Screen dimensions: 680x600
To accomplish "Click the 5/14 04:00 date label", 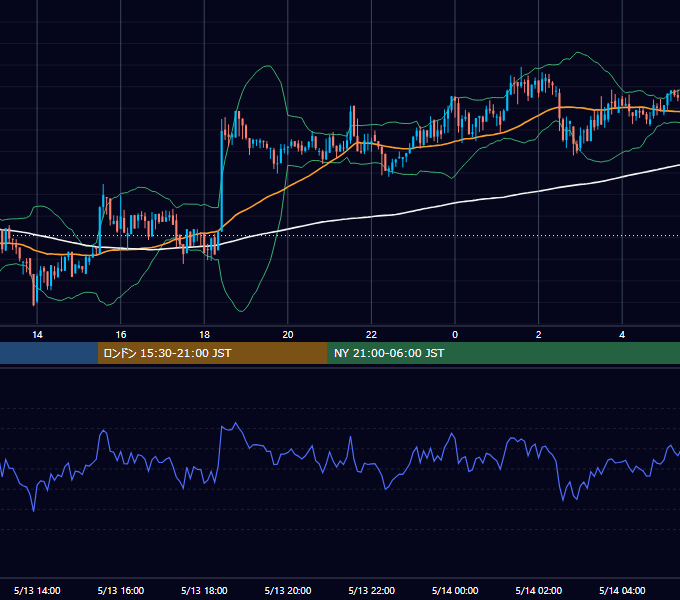I will [x=622, y=590].
